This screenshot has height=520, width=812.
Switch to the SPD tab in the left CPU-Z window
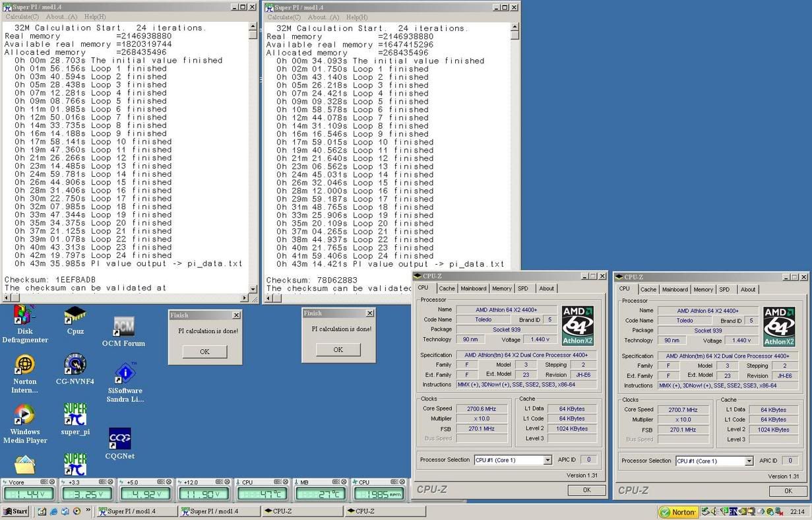click(x=523, y=288)
